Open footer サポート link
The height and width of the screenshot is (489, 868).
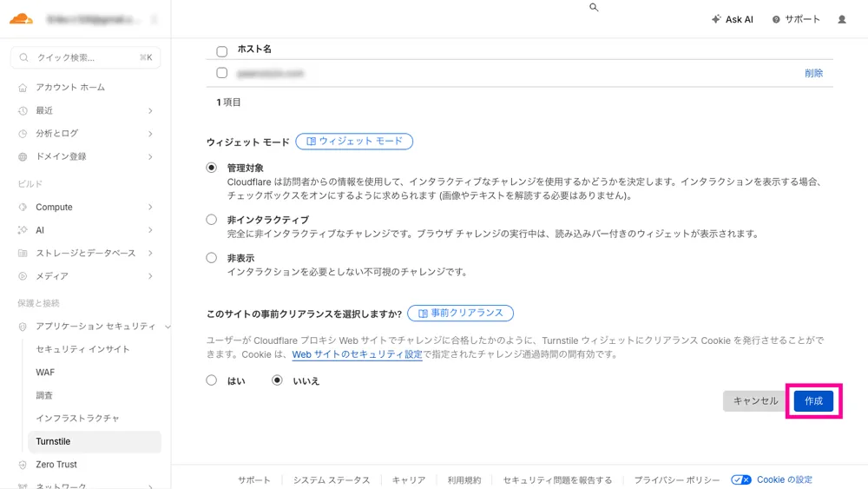click(x=254, y=480)
